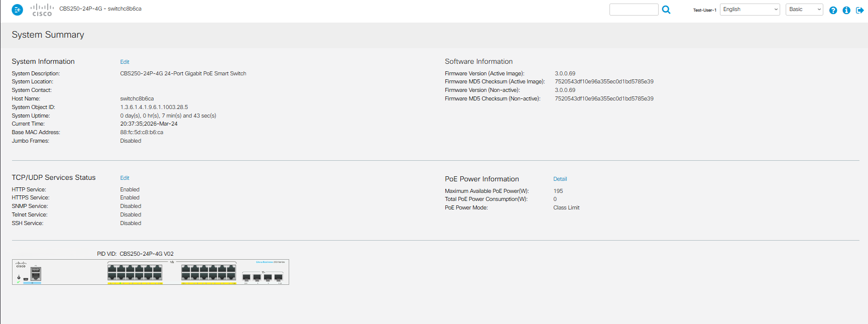The image size is (868, 324).
Task: Open the Basic display mode dropdown
Action: point(804,10)
